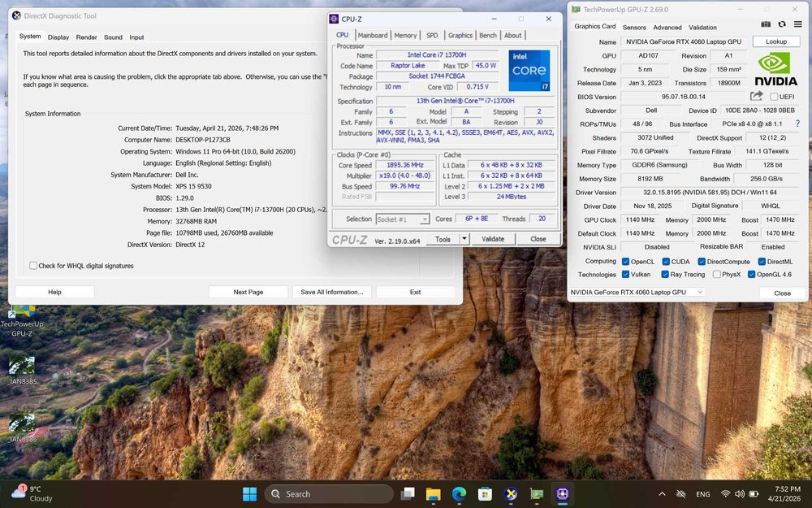Click the GPU-Z taskbar icon
The image size is (812, 508).
point(537,494)
